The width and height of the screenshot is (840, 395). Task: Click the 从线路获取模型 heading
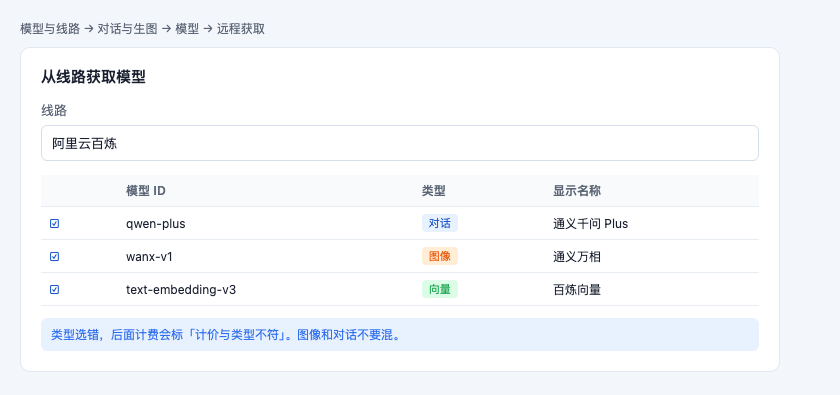click(94, 77)
